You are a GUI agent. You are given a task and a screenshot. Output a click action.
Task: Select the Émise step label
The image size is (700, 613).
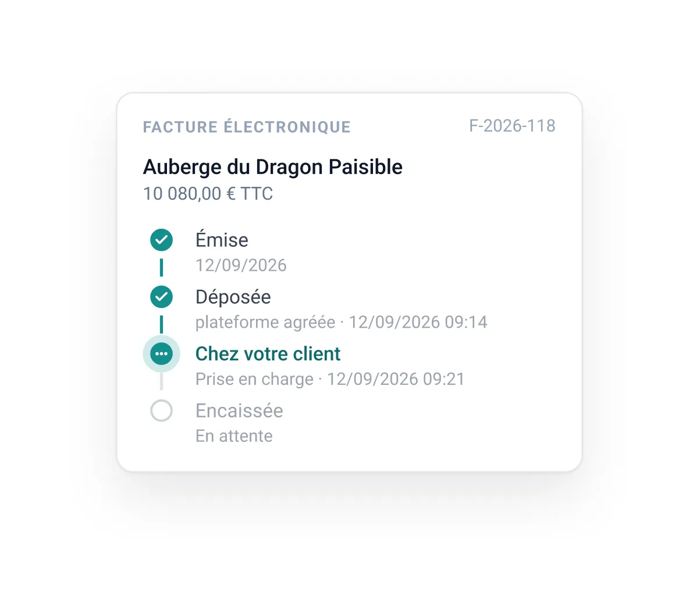pyautogui.click(x=222, y=240)
